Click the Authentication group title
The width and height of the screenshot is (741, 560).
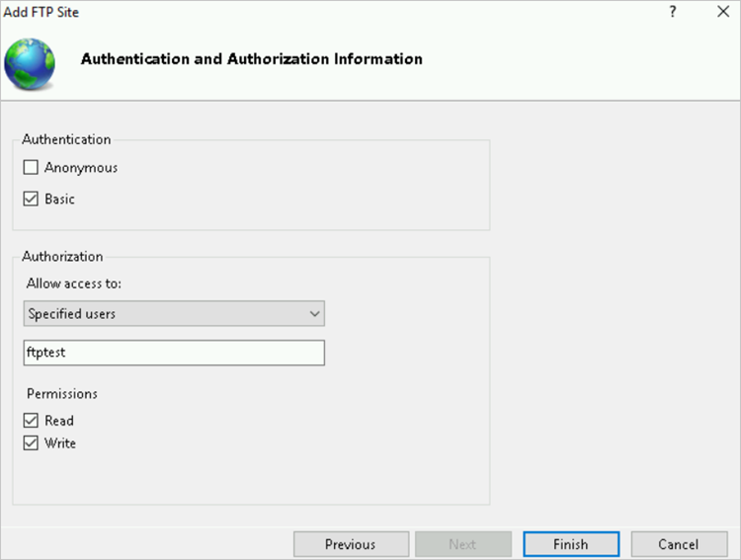click(x=66, y=139)
